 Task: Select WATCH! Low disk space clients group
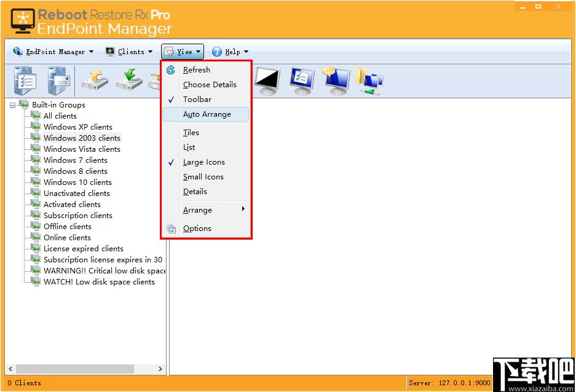[99, 282]
